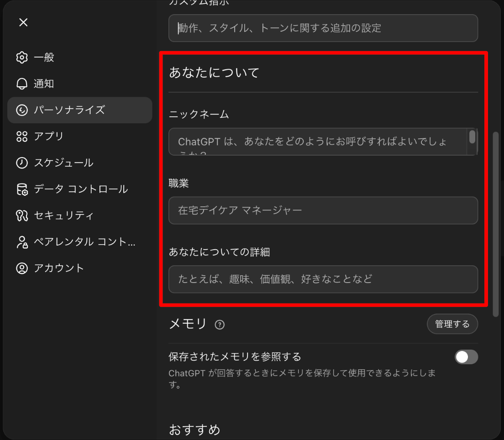
Task: Click the Parental Controls person icon
Action: pos(22,242)
